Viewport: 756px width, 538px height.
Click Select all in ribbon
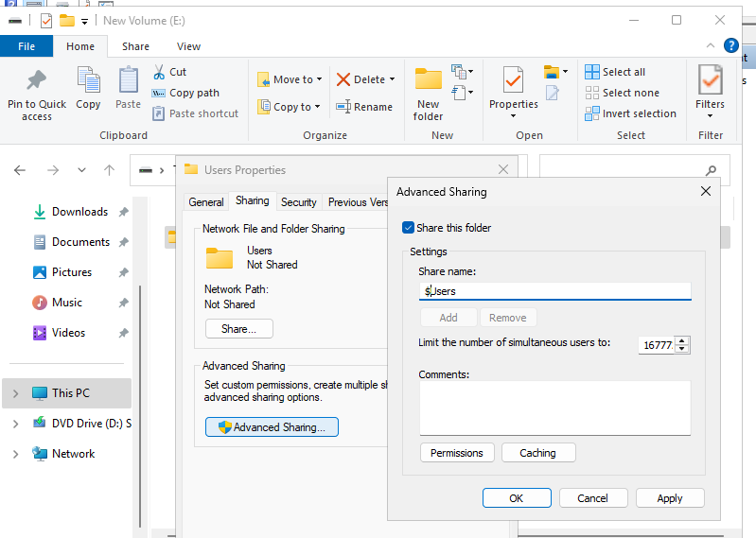(x=615, y=72)
